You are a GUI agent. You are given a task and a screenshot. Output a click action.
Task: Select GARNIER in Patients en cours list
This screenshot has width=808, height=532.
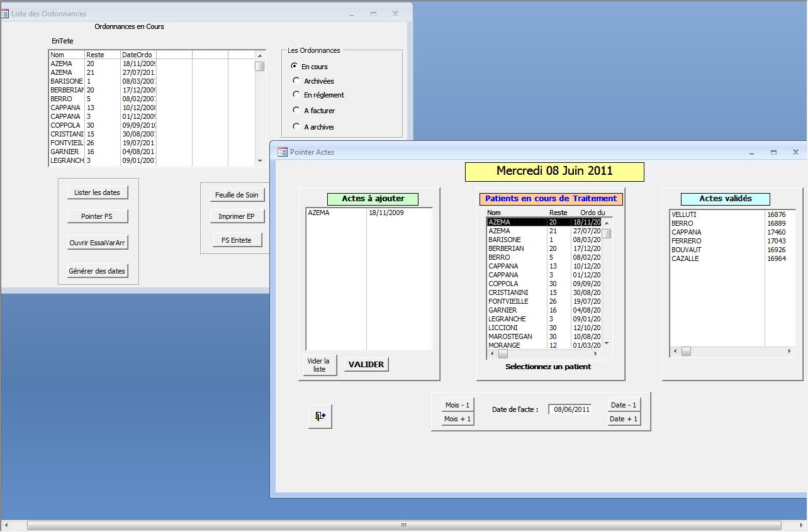pos(544,310)
